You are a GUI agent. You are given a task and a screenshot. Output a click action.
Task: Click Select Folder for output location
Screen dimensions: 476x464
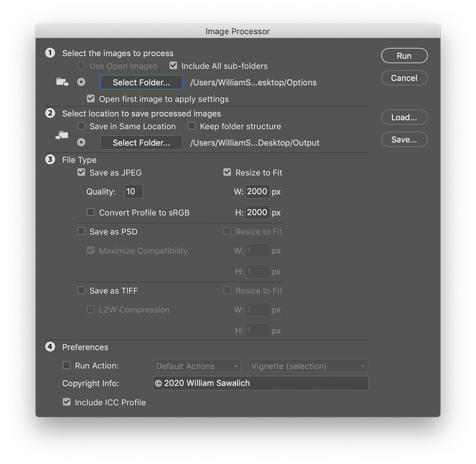pos(141,143)
